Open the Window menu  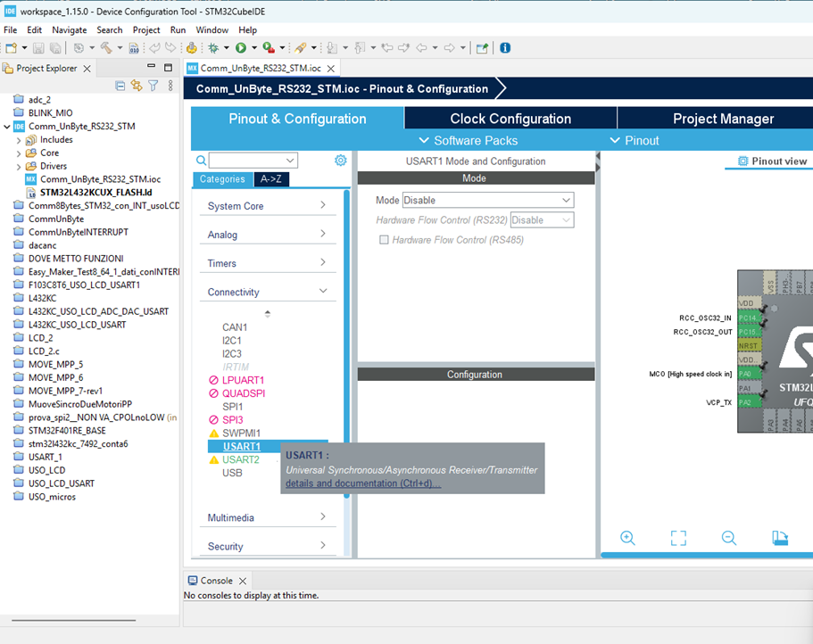click(x=212, y=30)
